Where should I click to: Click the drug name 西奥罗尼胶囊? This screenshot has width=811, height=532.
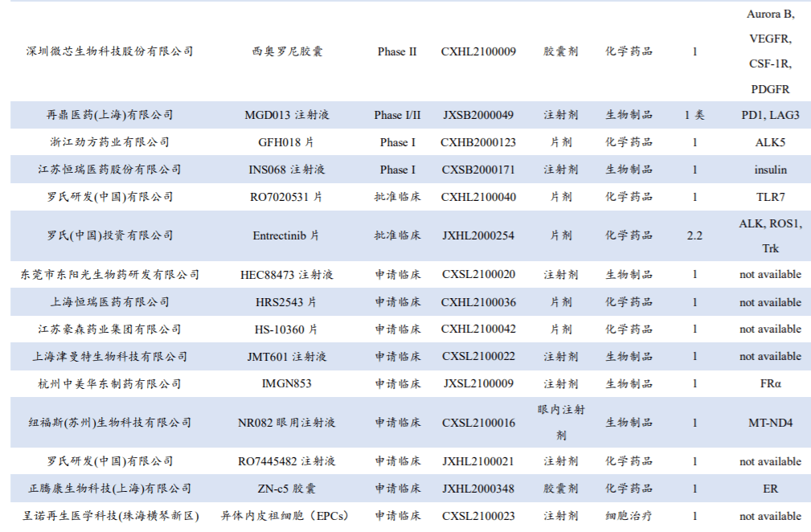[x=287, y=51]
